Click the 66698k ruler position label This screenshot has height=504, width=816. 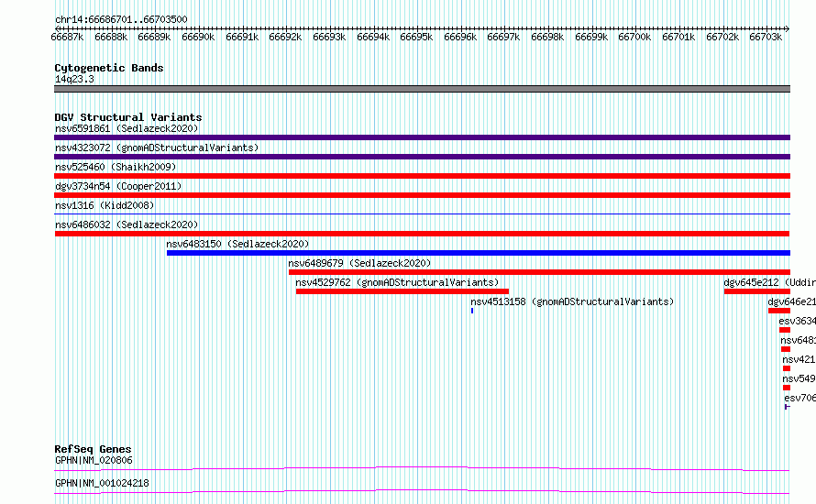pos(547,37)
